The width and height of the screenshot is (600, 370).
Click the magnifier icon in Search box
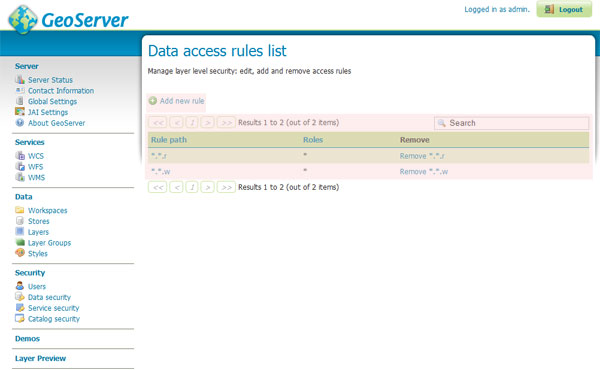(442, 123)
